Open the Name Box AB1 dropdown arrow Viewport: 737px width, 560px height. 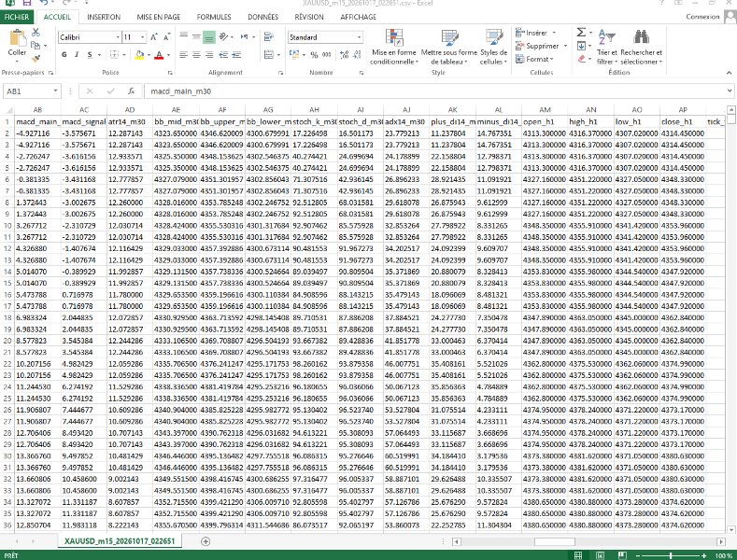(x=55, y=91)
